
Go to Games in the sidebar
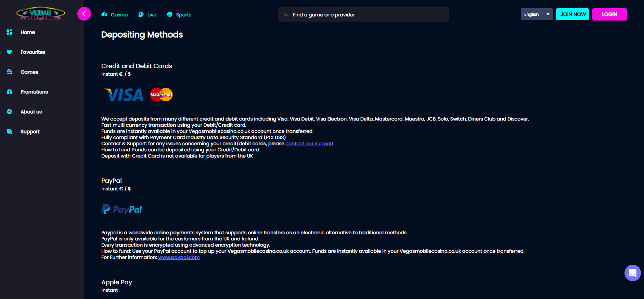[x=29, y=72]
